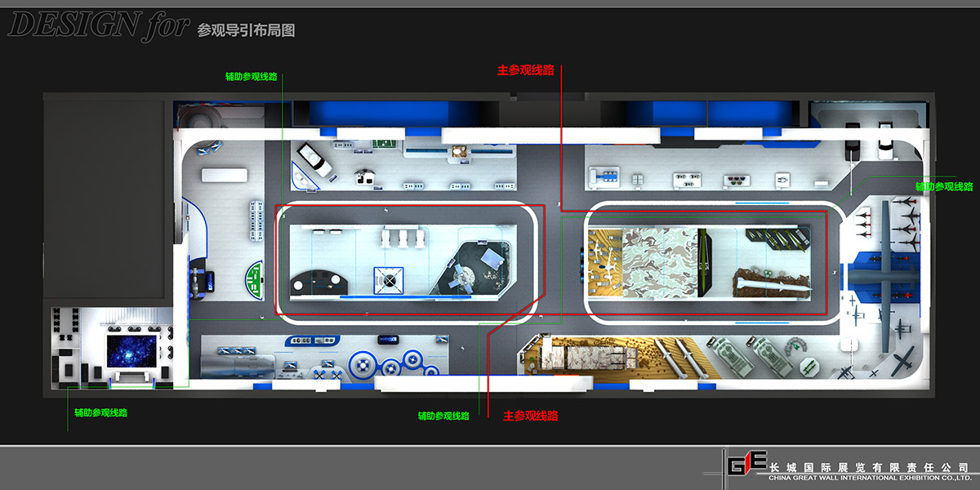The image size is (980, 490).
Task: Click the bottom red 主参观线路 label
Action: tap(530, 416)
